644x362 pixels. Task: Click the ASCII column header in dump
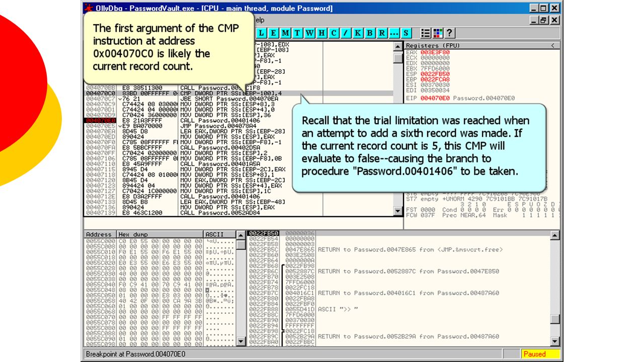pyautogui.click(x=219, y=234)
